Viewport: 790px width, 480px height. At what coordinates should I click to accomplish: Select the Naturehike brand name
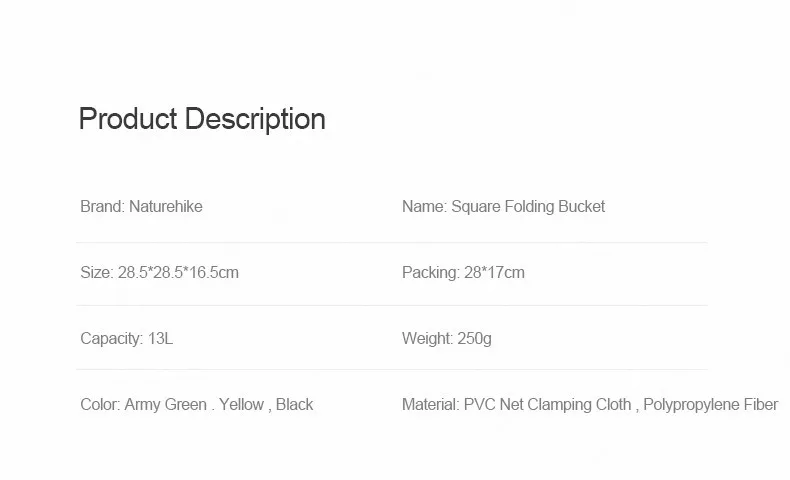point(166,207)
